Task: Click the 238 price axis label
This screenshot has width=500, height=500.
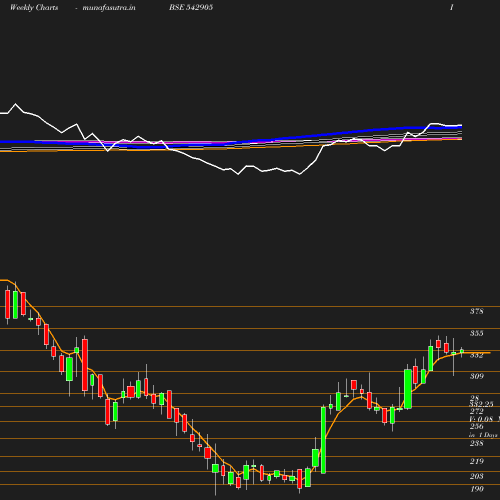Action: coord(477,443)
